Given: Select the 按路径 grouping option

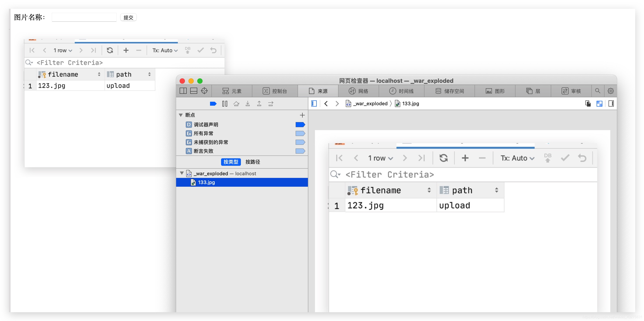Looking at the screenshot, I should click(x=253, y=162).
